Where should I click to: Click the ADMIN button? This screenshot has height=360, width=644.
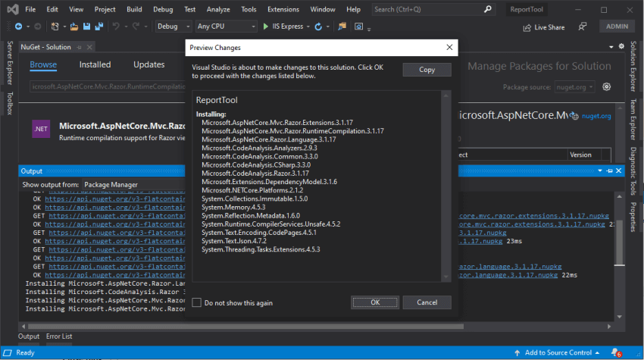coord(617,27)
